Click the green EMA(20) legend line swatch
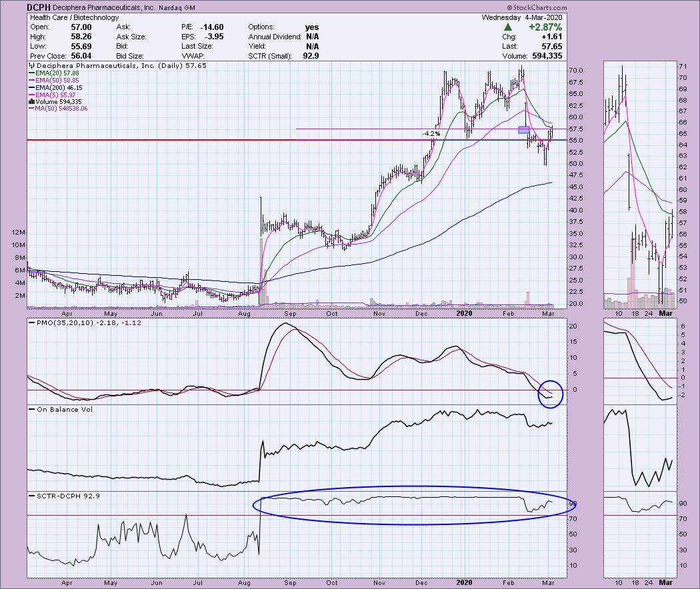This screenshot has height=589, width=700. pos(32,73)
